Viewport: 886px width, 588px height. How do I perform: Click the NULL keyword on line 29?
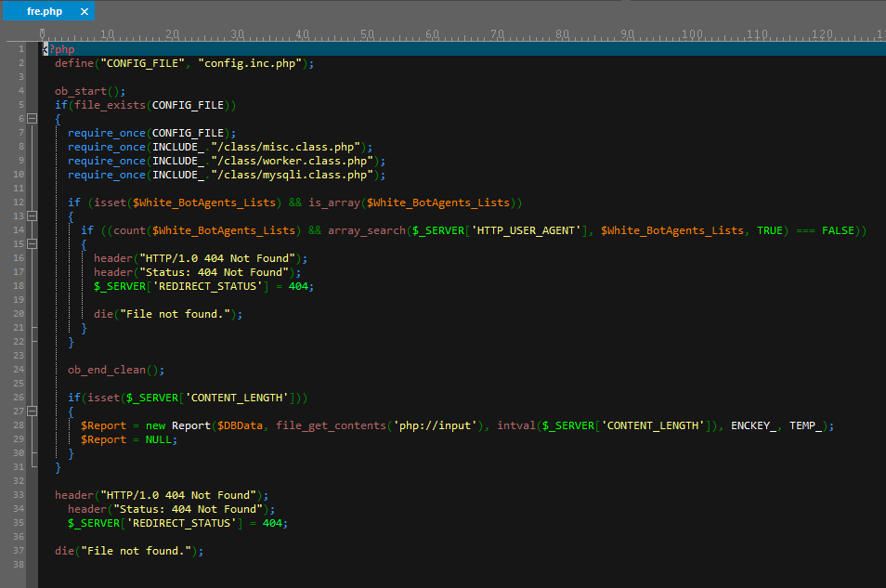tap(158, 439)
